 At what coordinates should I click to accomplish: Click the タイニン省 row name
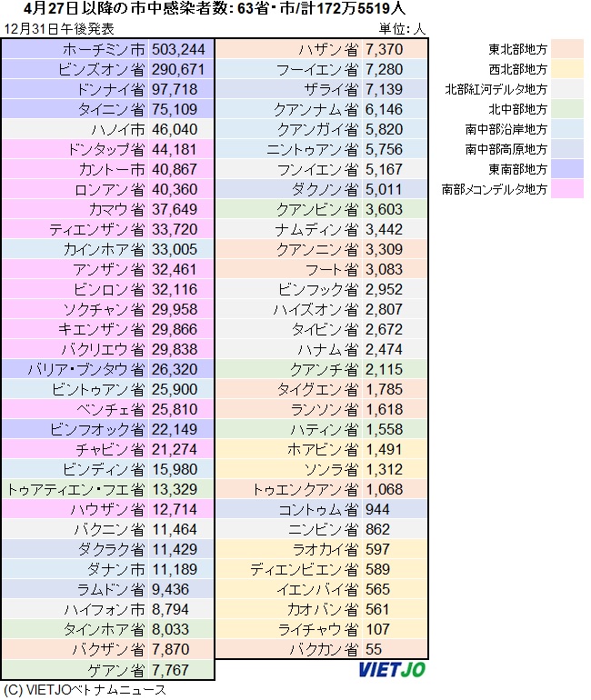tap(112, 109)
